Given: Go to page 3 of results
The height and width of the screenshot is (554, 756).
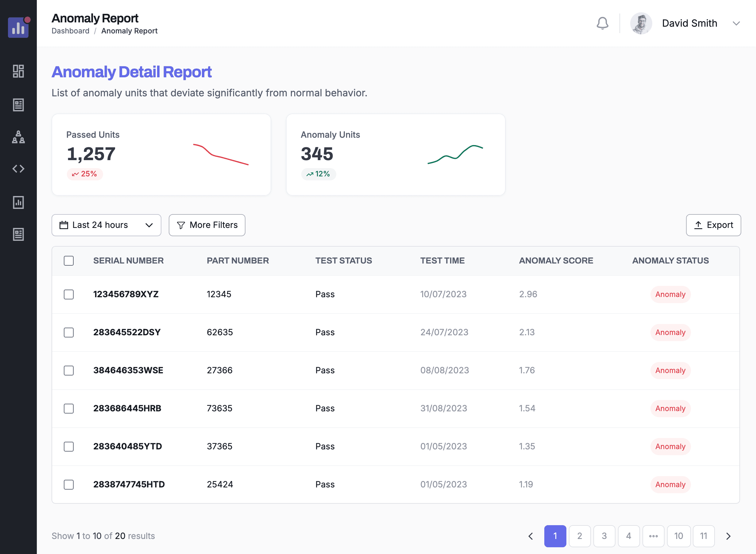Looking at the screenshot, I should [x=604, y=536].
